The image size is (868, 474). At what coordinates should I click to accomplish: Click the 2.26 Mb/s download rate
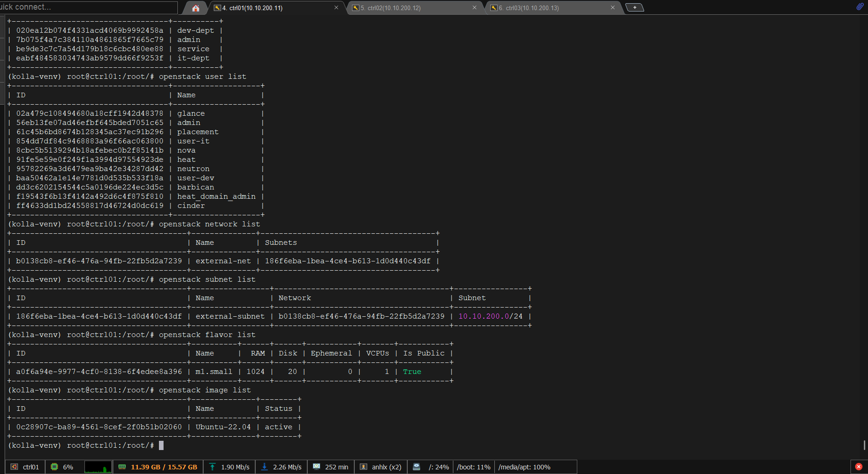coord(287,467)
